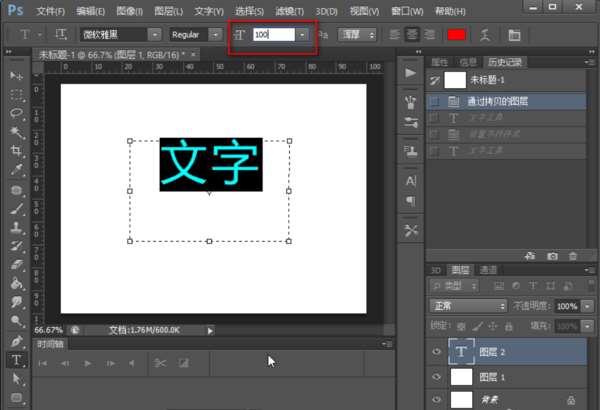Hide layer 图层 2 with its eye icon
Viewport: 600px width, 410px height.
coord(436,351)
